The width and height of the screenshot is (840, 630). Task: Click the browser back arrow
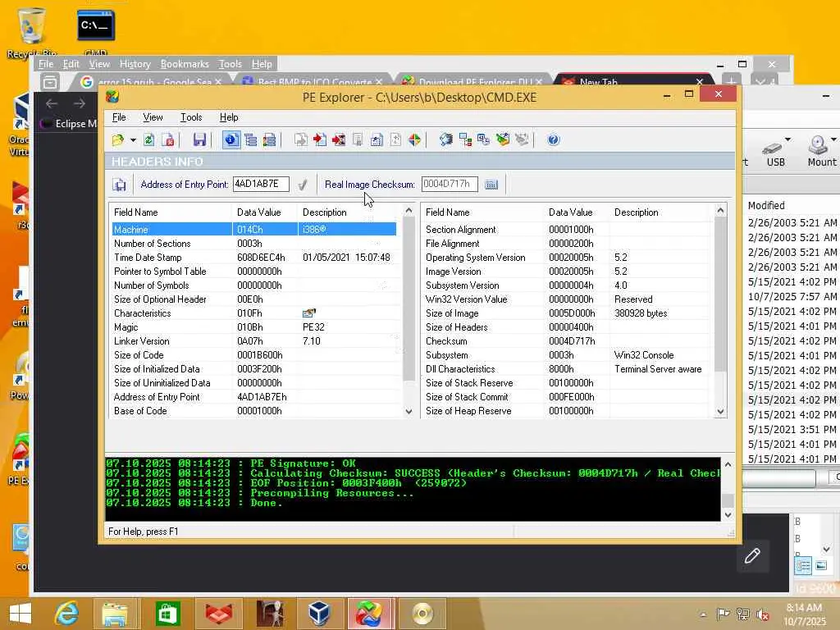click(52, 103)
